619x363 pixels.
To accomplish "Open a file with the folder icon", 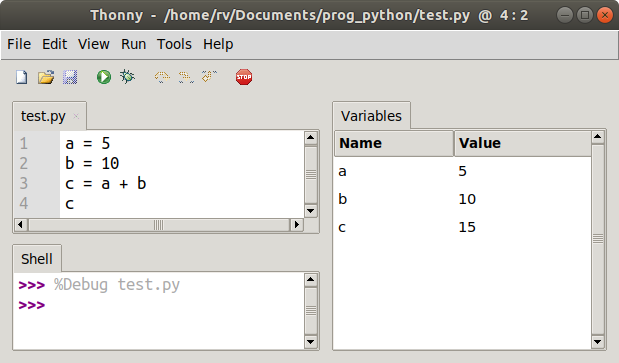I will (46, 77).
